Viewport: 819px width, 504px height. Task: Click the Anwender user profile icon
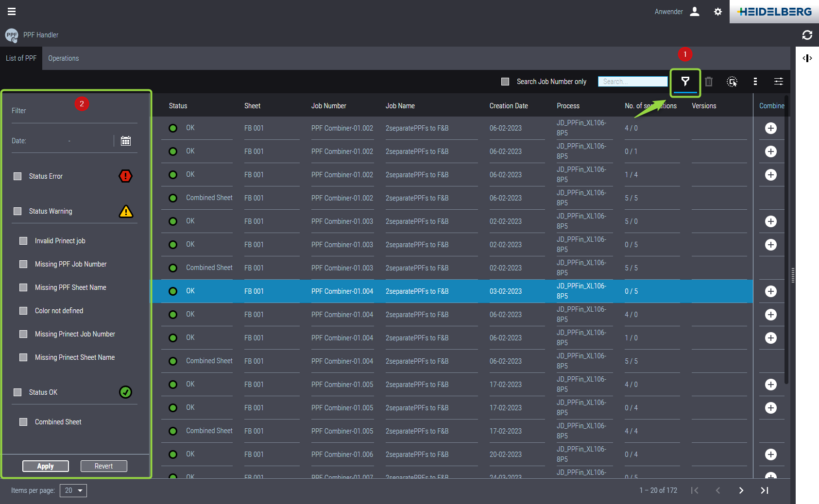pos(695,12)
